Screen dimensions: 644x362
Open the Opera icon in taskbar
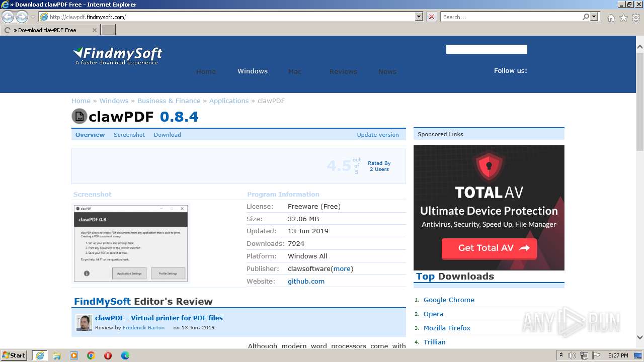click(x=108, y=355)
